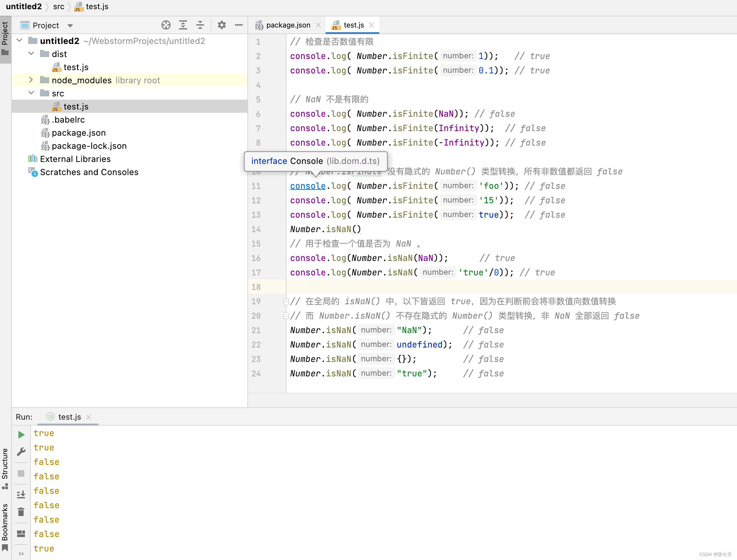The width and height of the screenshot is (737, 560).
Task: Toggle code fold marker at line 19
Action: click(286, 302)
